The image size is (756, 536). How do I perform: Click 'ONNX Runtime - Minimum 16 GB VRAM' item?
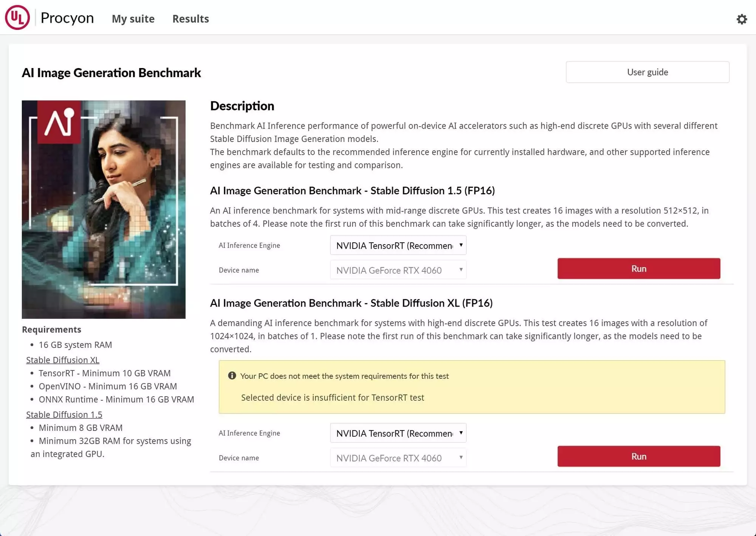(x=116, y=399)
